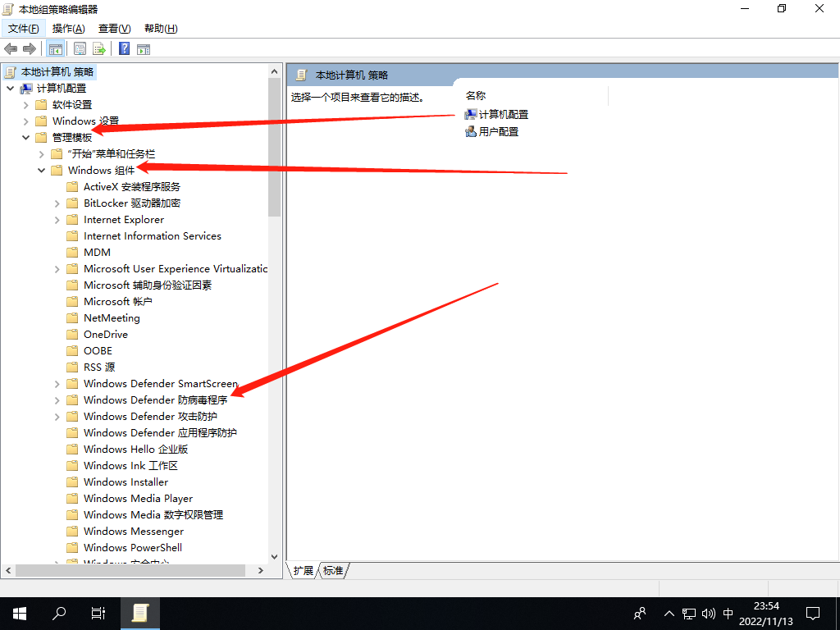Expand Windows Defender 防病毒程序 node
This screenshot has height=630, width=840.
tap(57, 400)
